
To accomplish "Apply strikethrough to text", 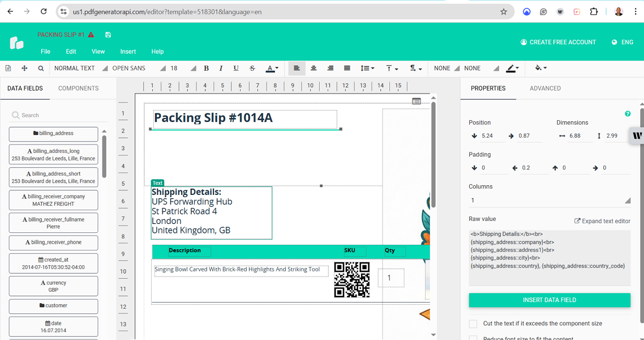I will (x=252, y=68).
